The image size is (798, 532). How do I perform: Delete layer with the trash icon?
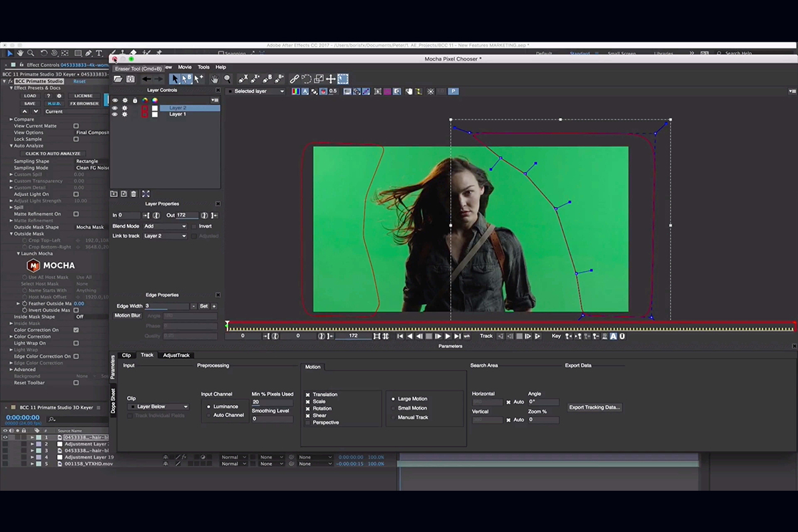click(133, 194)
